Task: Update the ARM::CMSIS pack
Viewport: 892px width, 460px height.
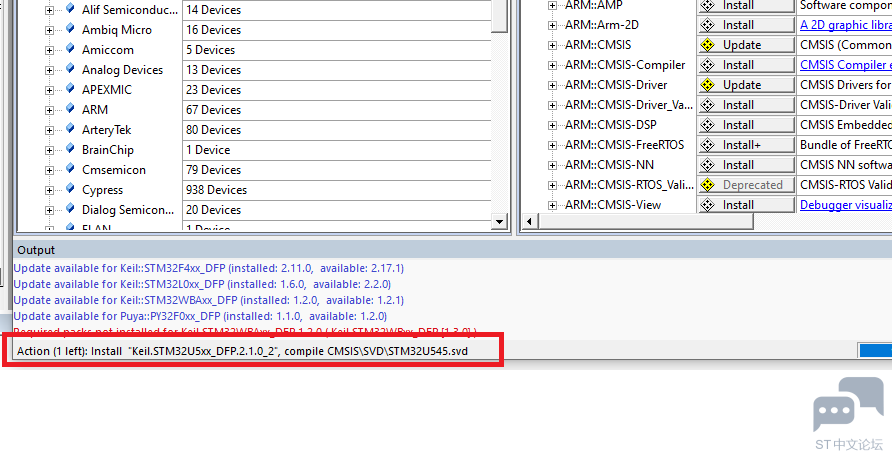Action: point(746,45)
